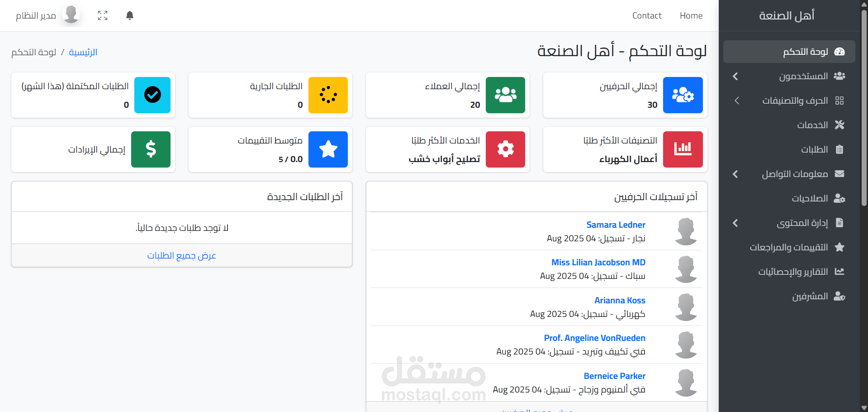Viewport: 868px width, 412px height.
Task: Click the إدارة المحتوى document icon
Action: pyautogui.click(x=840, y=223)
